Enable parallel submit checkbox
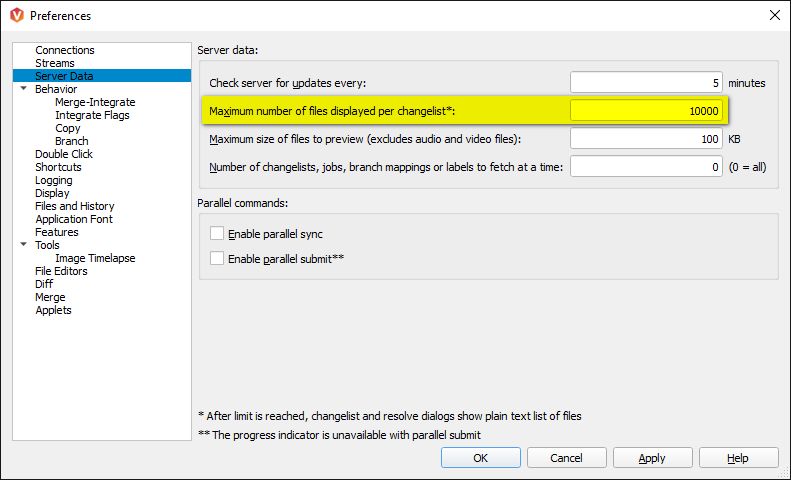791x480 pixels. (217, 259)
